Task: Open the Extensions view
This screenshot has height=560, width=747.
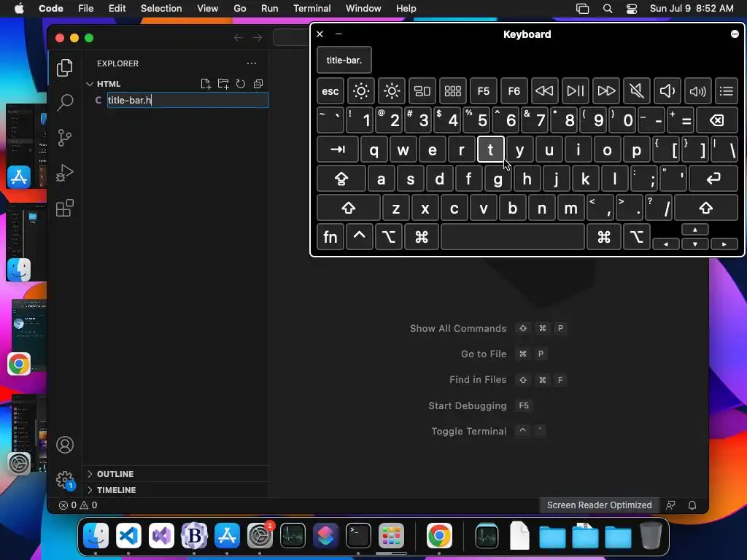Action: coord(65,208)
